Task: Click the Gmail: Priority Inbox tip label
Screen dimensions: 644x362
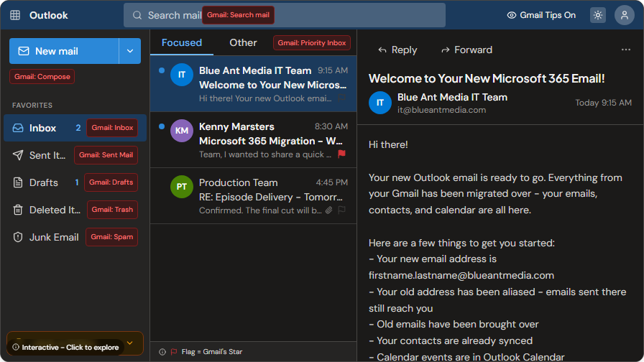Action: [x=312, y=42]
